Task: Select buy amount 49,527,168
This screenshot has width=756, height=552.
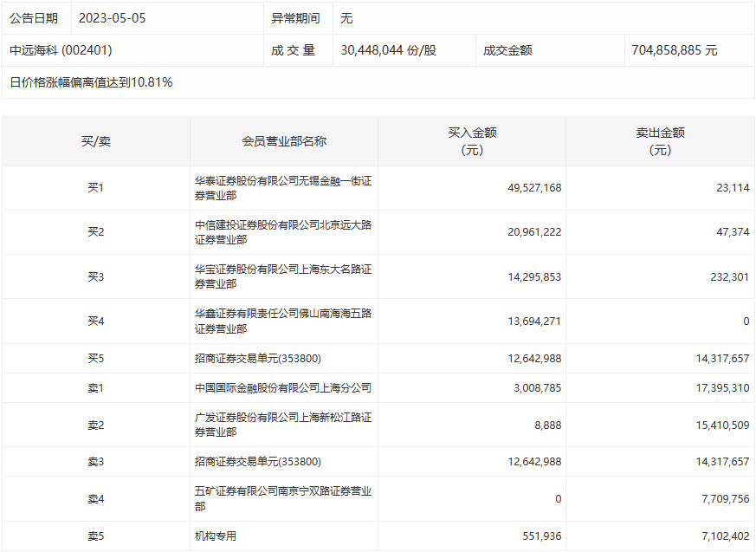Action: tap(534, 188)
